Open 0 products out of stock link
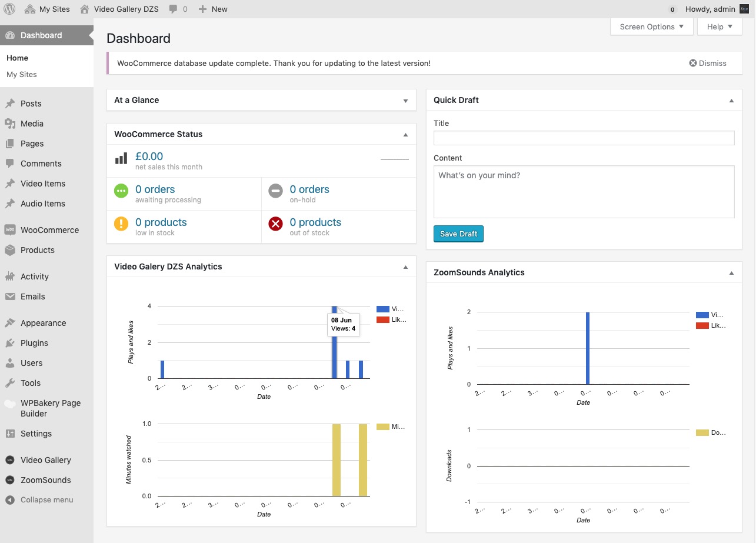 (315, 222)
